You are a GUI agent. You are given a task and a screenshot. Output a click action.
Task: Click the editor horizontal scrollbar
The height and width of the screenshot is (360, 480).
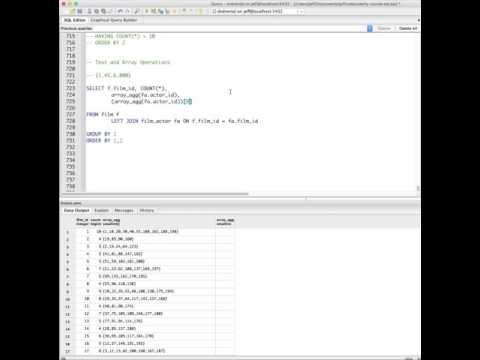tap(155, 194)
